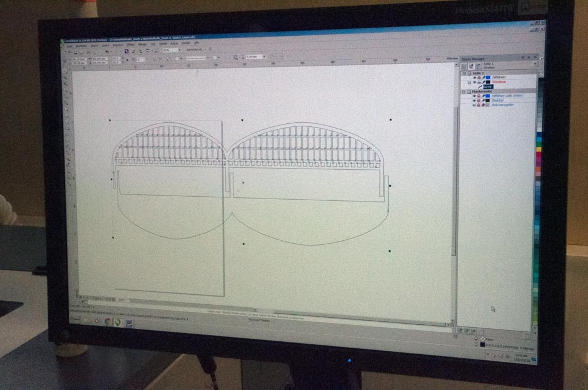Open the zoom level dropdown
This screenshot has height=390, width=588.
181,51
